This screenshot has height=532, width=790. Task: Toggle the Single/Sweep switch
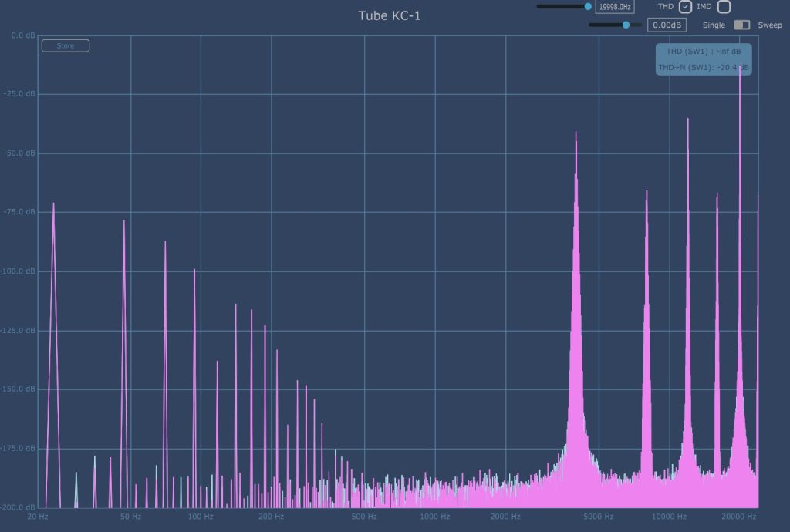741,25
